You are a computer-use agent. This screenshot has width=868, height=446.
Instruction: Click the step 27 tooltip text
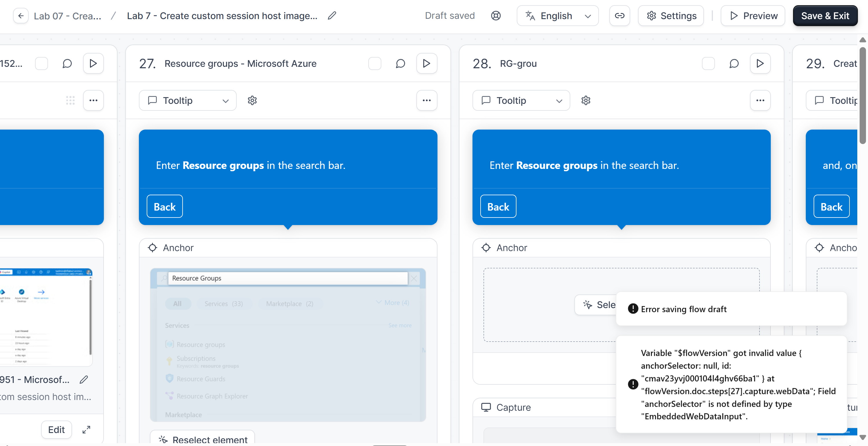pyautogui.click(x=251, y=165)
